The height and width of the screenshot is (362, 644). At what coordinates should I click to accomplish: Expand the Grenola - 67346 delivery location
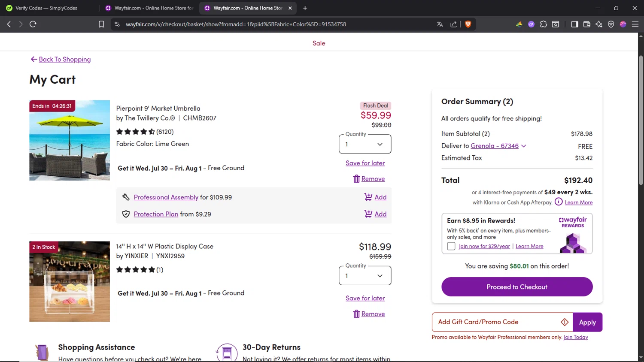click(498, 146)
